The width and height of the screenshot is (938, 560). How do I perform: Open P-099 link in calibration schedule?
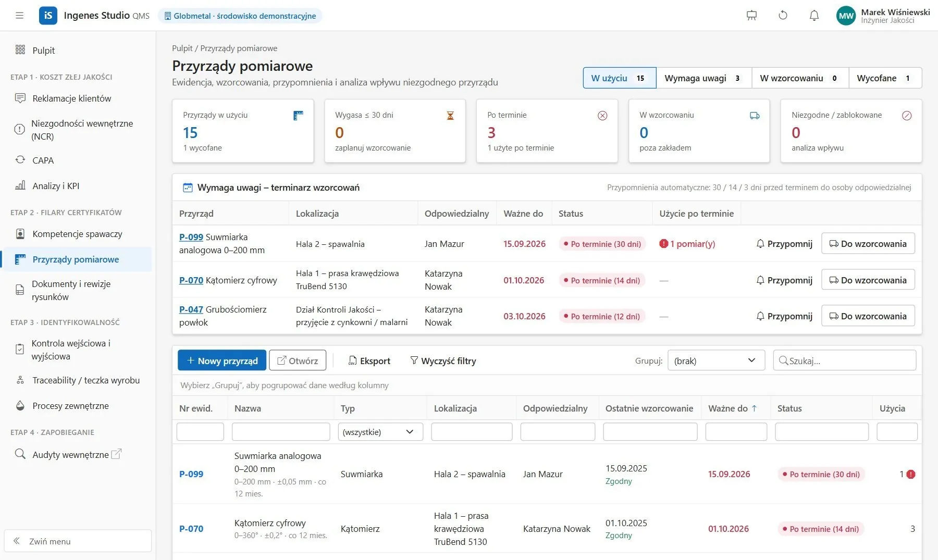pos(191,237)
